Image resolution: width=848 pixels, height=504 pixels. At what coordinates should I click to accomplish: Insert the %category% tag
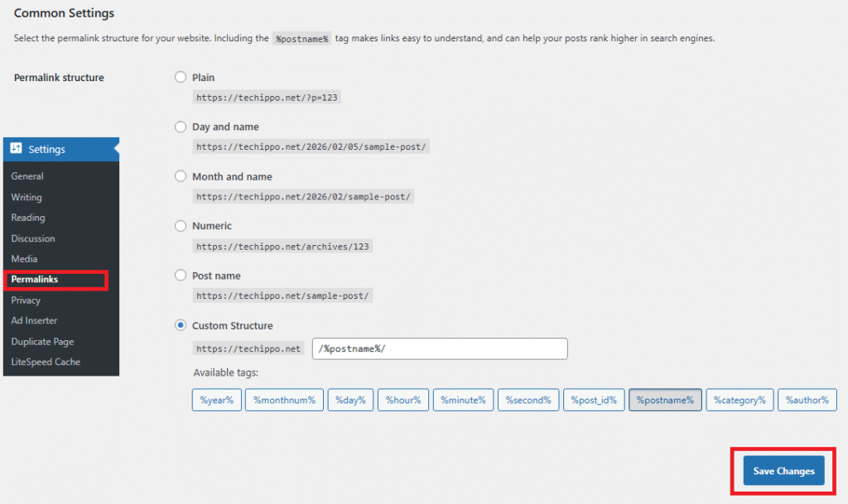pyautogui.click(x=740, y=400)
